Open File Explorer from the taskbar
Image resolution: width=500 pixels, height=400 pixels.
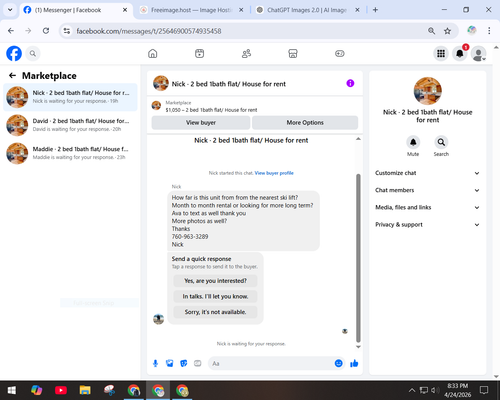click(85, 390)
